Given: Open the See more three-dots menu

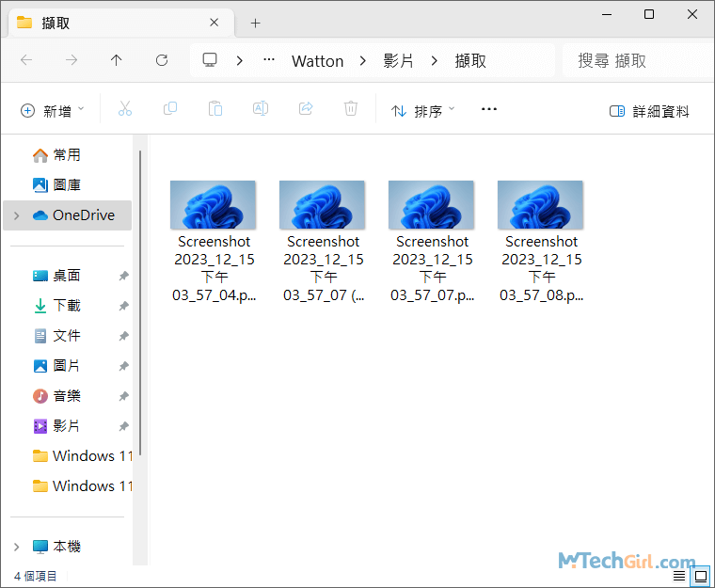Looking at the screenshot, I should (x=488, y=110).
